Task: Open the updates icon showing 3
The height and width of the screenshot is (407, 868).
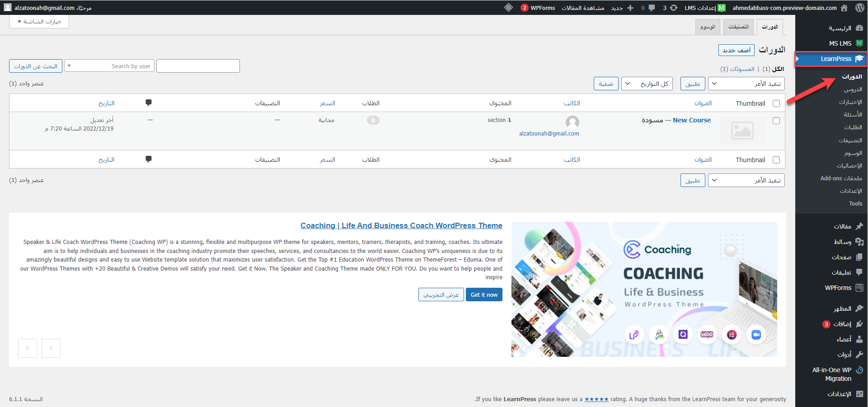Action: click(x=673, y=8)
